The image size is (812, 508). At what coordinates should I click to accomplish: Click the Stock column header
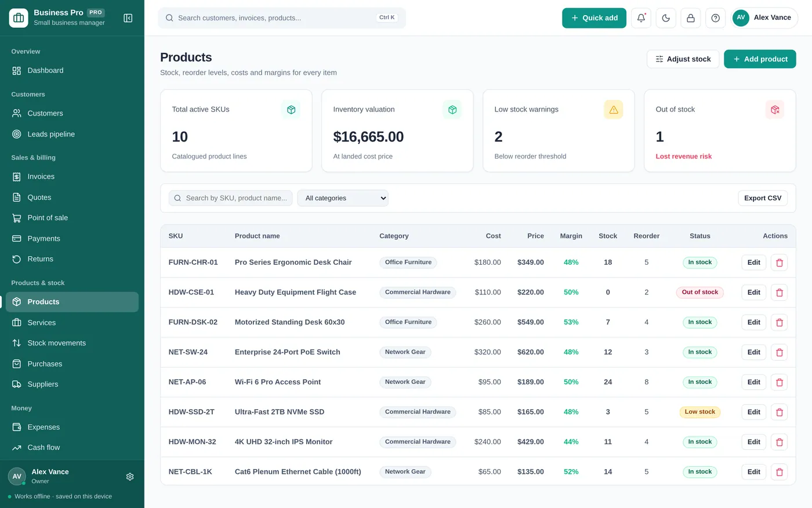607,236
